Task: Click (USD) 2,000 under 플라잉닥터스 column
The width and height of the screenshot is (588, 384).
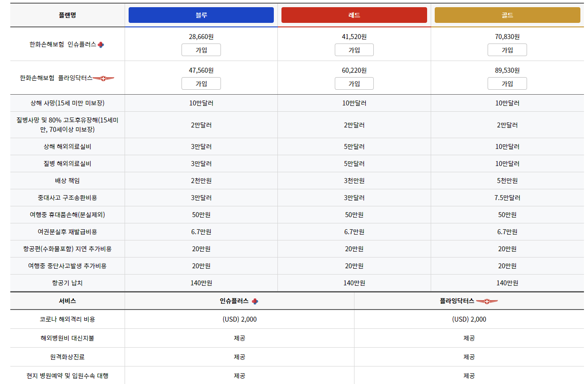Action: (x=469, y=319)
